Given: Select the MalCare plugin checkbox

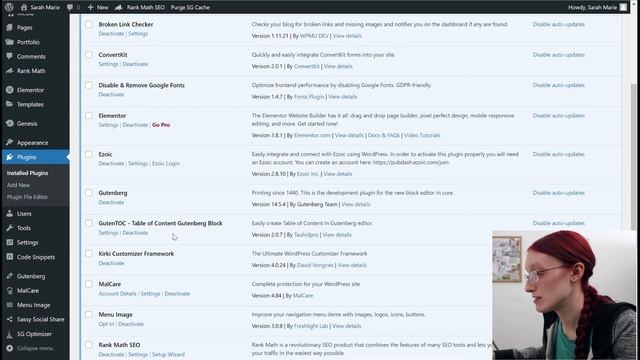Looking at the screenshot, I should click(89, 284).
